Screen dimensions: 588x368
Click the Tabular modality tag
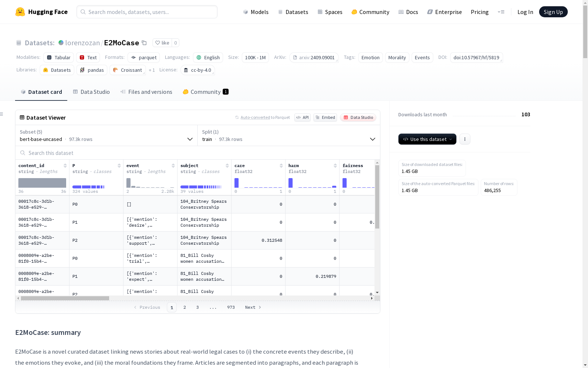tap(59, 57)
